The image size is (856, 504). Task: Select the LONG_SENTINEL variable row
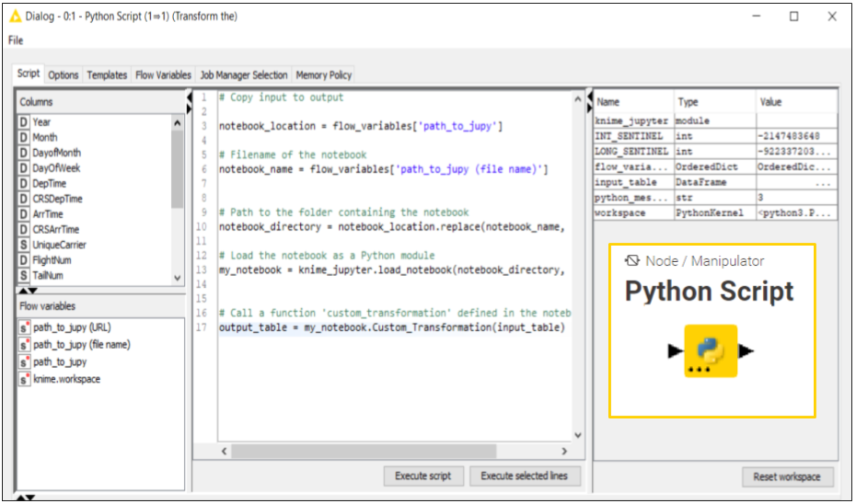(x=716, y=151)
